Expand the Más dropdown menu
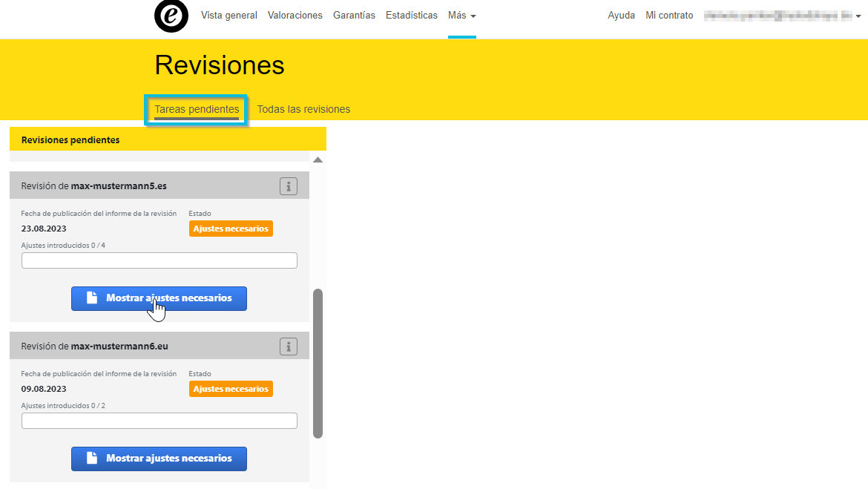This screenshot has height=489, width=868. pyautogui.click(x=462, y=16)
